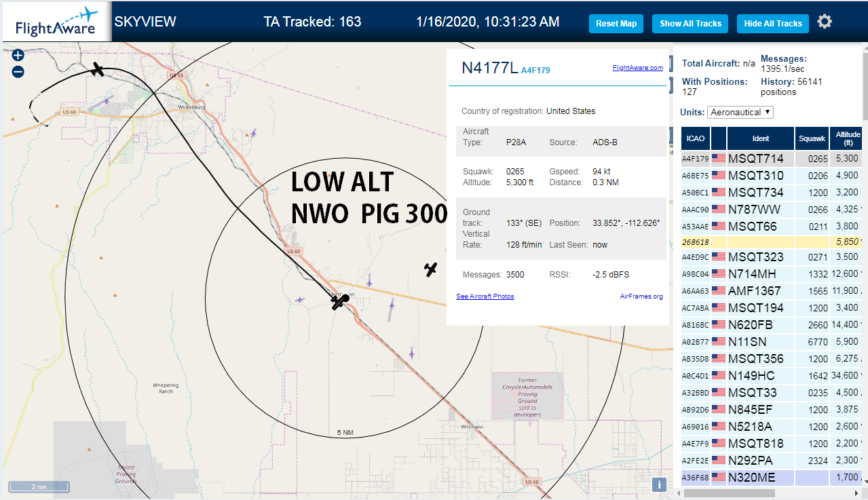Select the MSQT33 aircraft row

point(772,393)
